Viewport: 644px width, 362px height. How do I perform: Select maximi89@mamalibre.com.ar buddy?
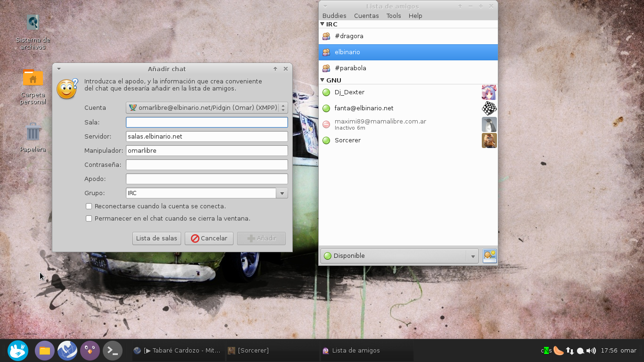408,124
